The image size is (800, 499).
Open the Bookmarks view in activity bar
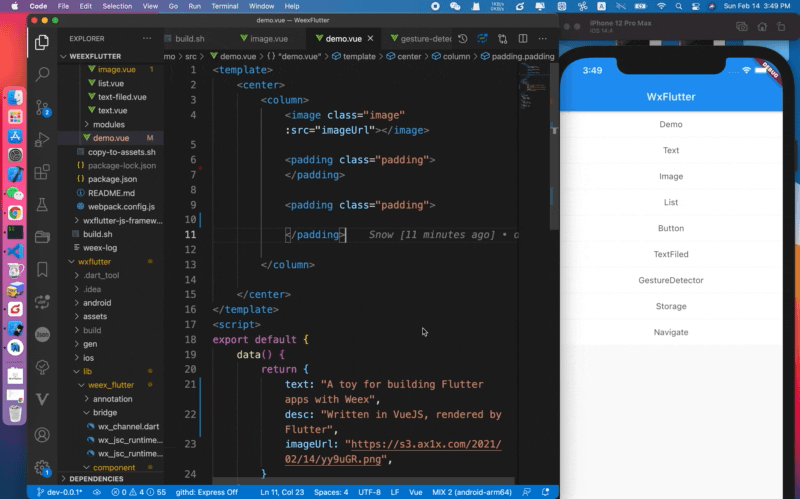42,269
